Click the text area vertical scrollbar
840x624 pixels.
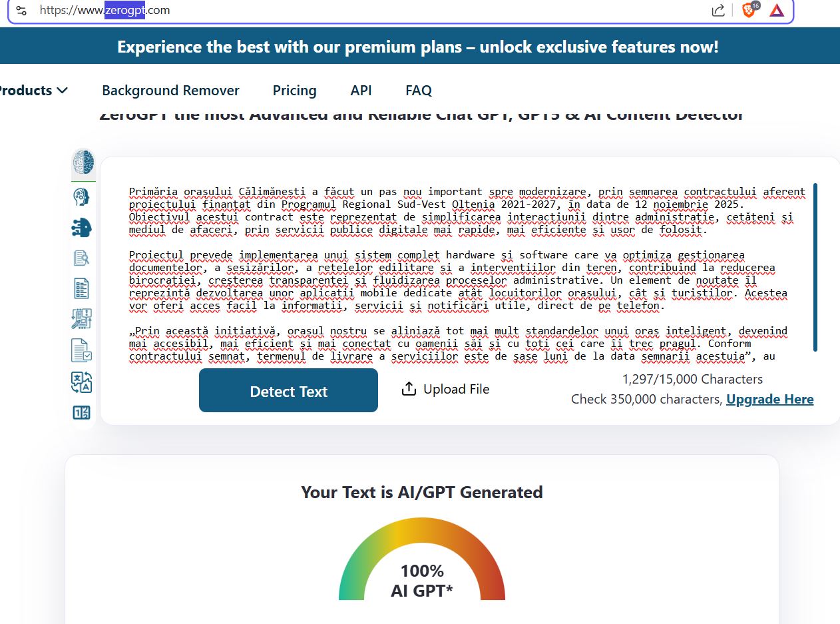(815, 266)
